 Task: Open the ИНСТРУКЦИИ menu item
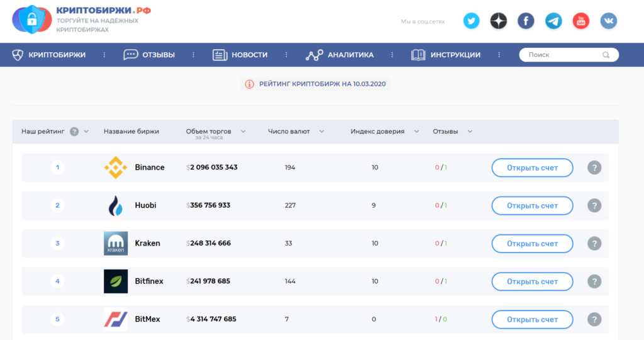(455, 55)
